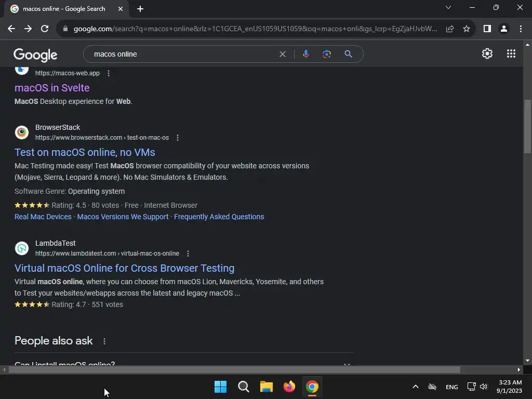
Task: Submit search with magnifier icon
Action: pyautogui.click(x=348, y=54)
